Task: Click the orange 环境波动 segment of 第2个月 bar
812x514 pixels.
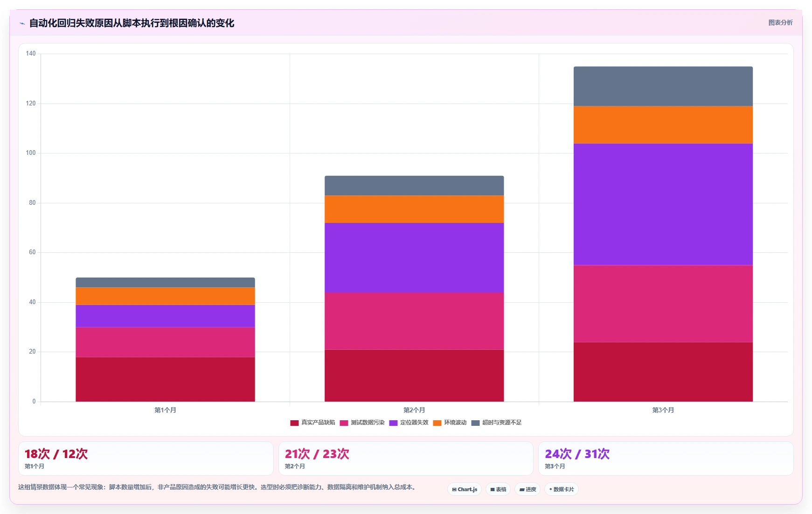Action: click(414, 209)
